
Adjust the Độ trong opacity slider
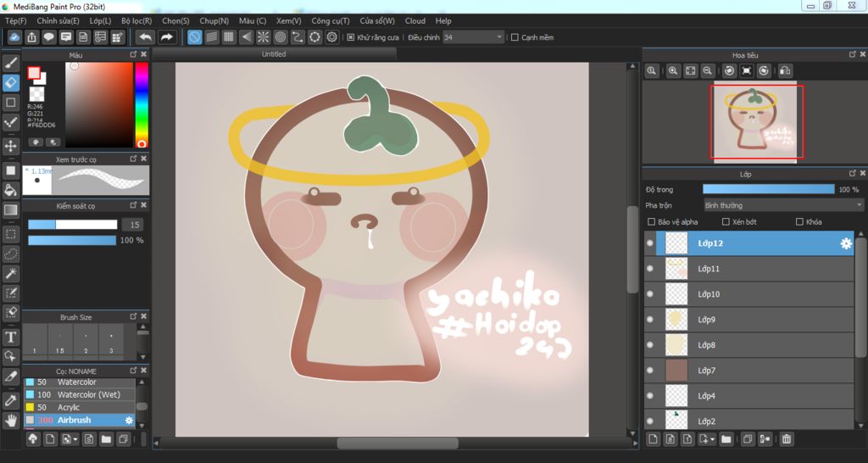(x=768, y=189)
